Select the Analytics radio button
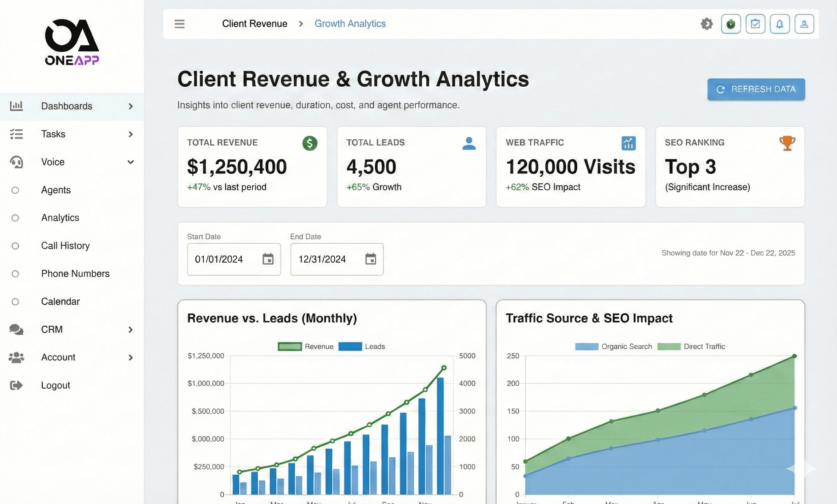The height and width of the screenshot is (504, 837). coord(15,218)
